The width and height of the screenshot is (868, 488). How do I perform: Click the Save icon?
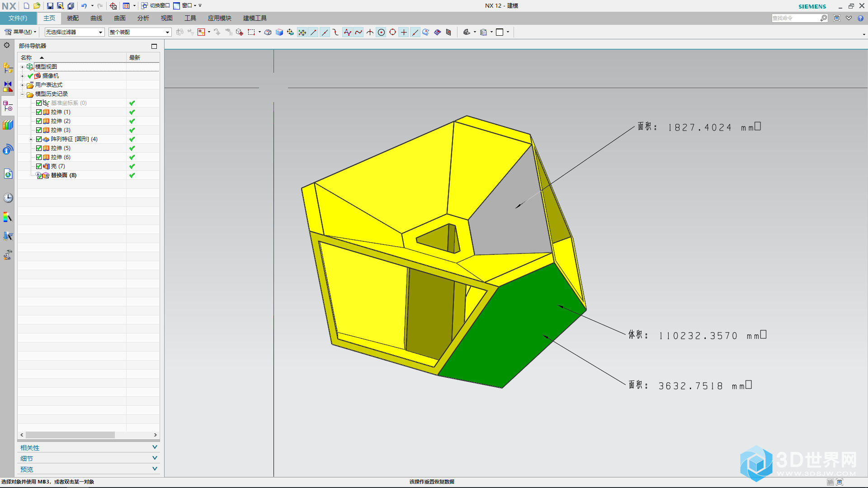[x=50, y=6]
